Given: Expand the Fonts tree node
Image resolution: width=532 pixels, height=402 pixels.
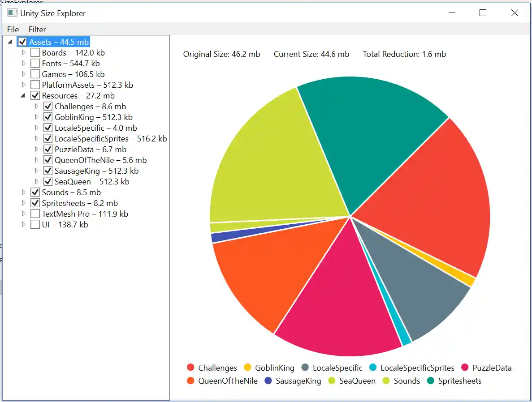Looking at the screenshot, I should click(x=24, y=63).
